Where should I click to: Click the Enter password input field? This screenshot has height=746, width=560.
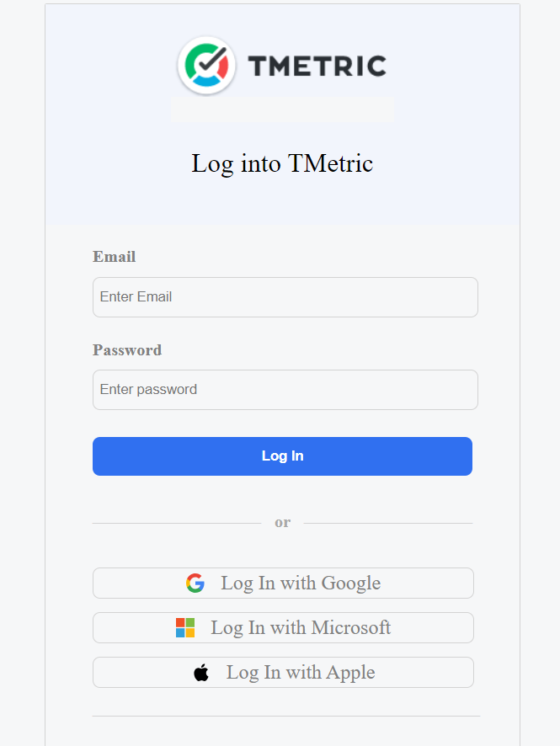[285, 389]
